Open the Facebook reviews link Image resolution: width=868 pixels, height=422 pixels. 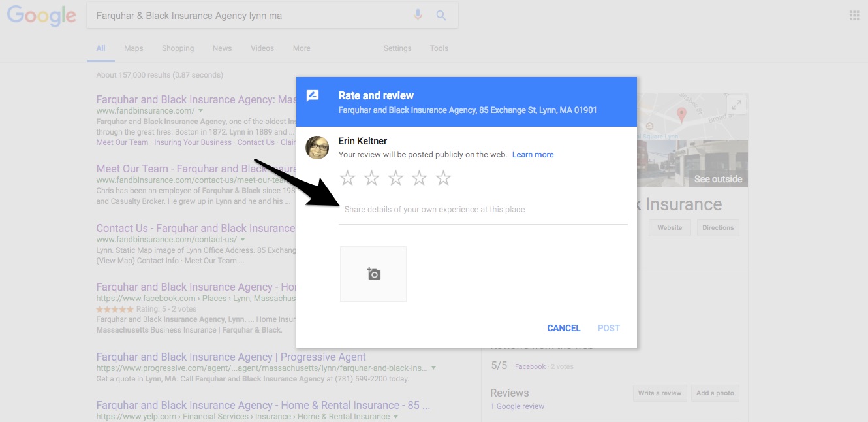(530, 366)
